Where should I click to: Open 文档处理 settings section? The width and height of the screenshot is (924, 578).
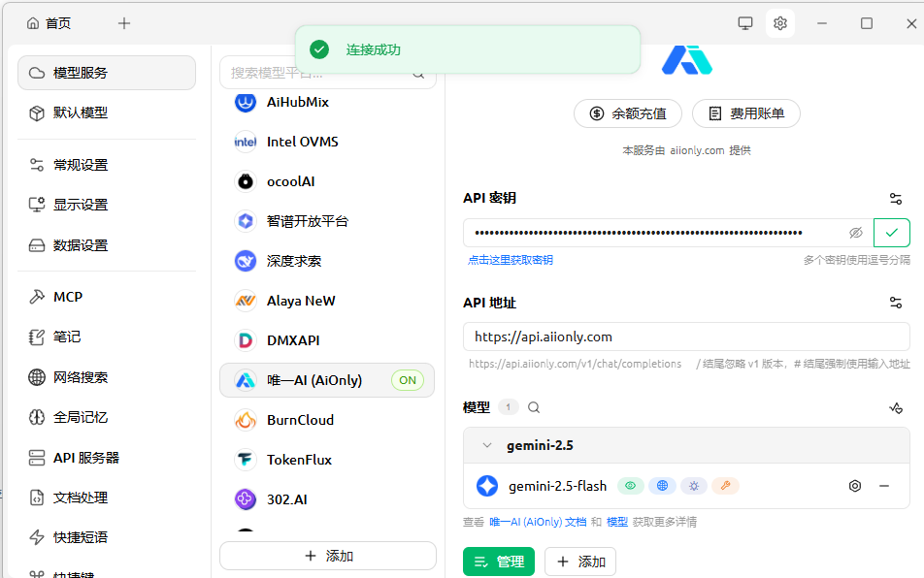click(107, 498)
